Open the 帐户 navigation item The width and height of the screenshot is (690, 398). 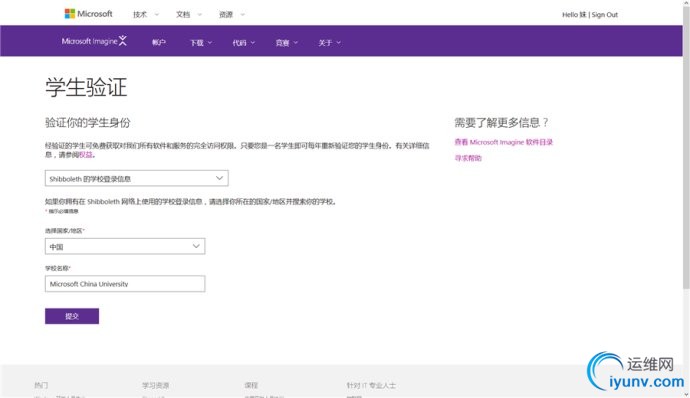158,42
